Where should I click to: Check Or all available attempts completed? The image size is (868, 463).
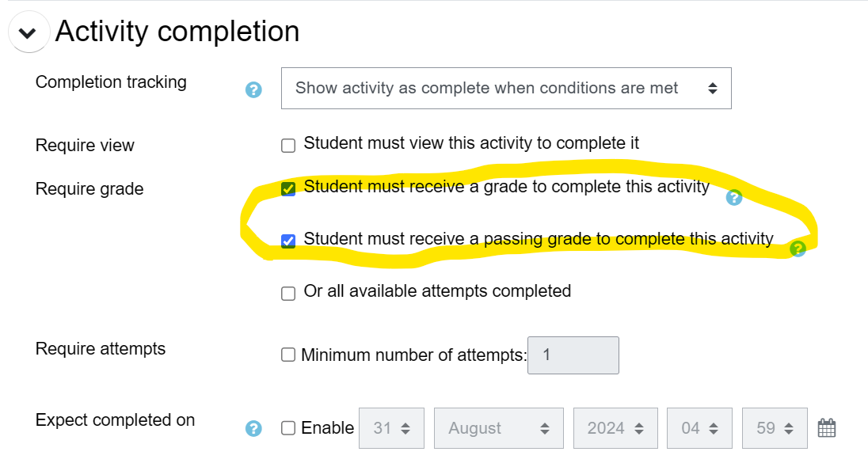pyautogui.click(x=288, y=293)
